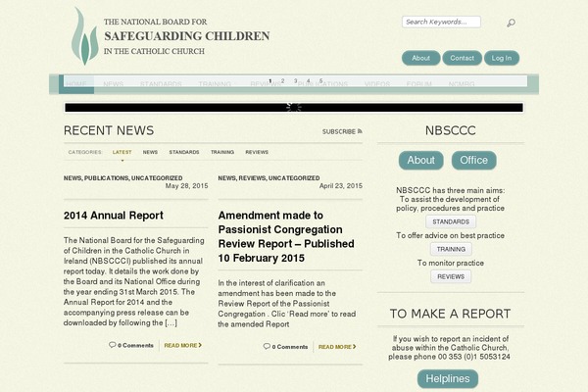588x392 pixels.
Task: Open the News navigation item
Action: [114, 83]
